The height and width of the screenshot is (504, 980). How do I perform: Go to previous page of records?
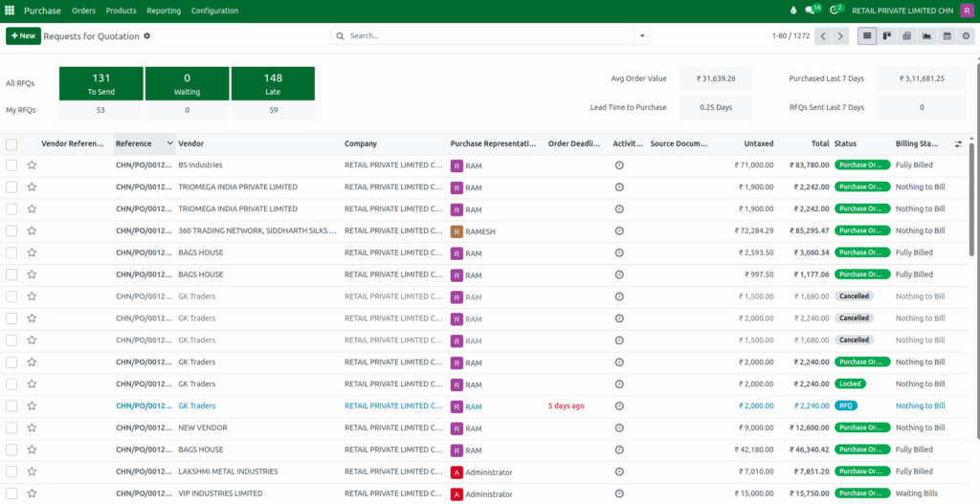[823, 36]
